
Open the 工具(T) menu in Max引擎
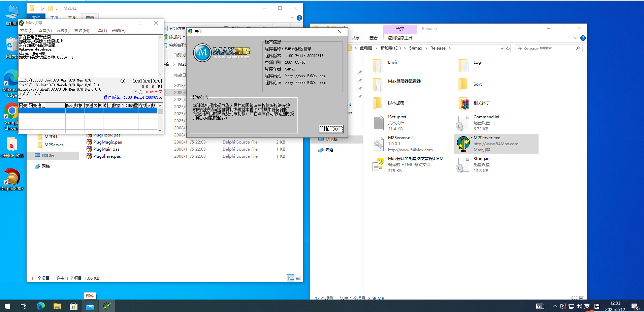click(100, 31)
